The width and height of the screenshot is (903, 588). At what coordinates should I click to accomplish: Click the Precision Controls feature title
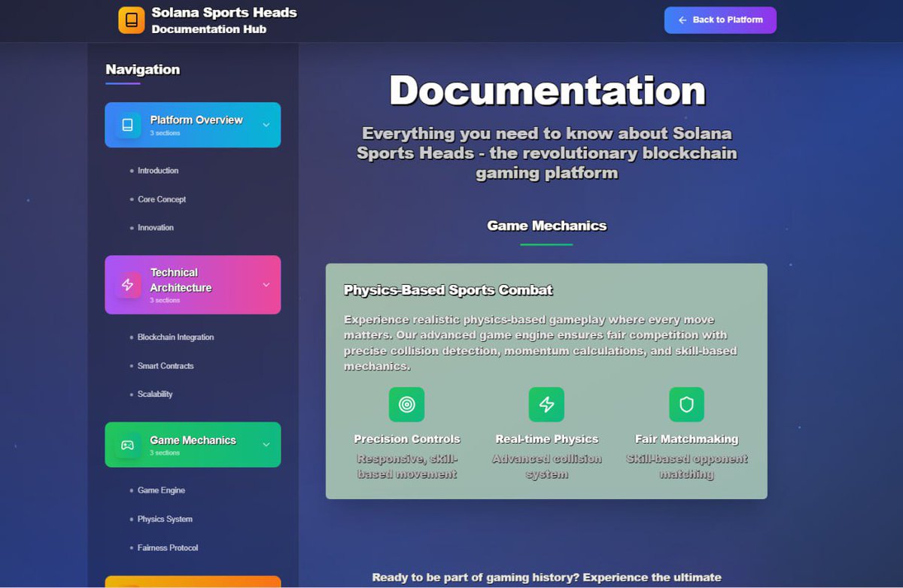coord(407,439)
